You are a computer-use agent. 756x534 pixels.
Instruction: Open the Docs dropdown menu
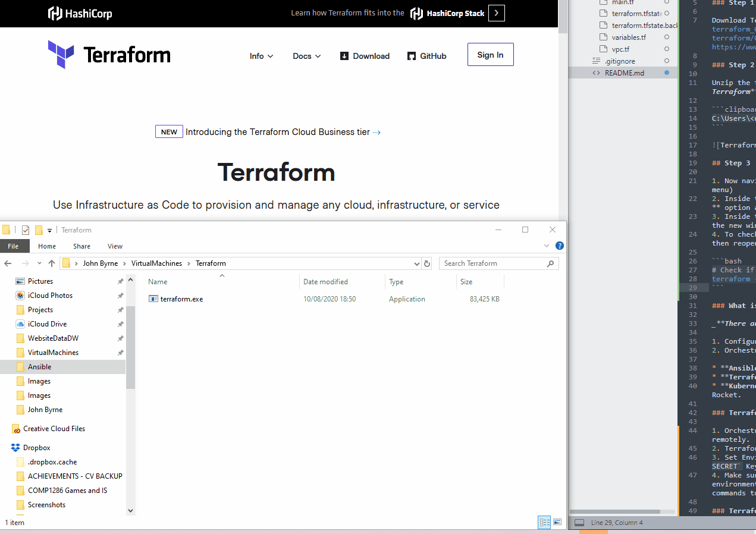click(307, 56)
